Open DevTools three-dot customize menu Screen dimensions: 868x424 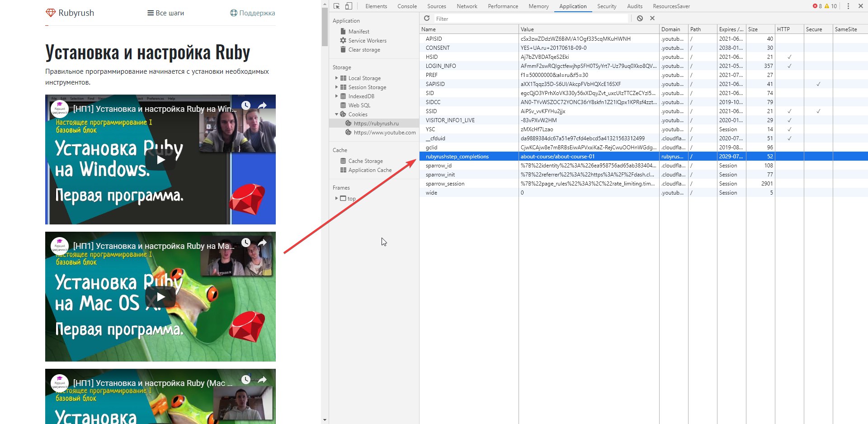pyautogui.click(x=848, y=6)
